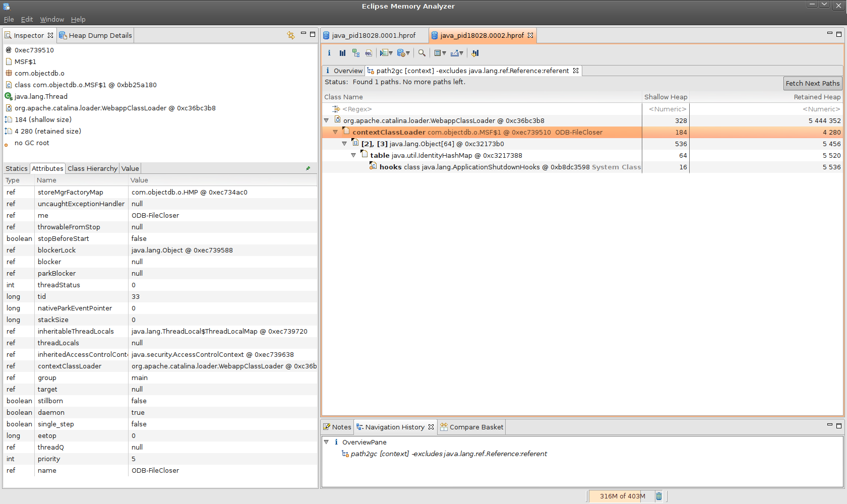Open the Dominator Tree icon

[x=356, y=53]
